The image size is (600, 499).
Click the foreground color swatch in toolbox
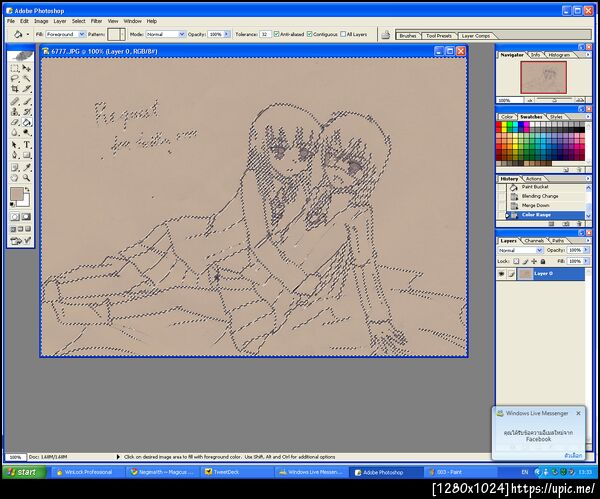(16, 194)
